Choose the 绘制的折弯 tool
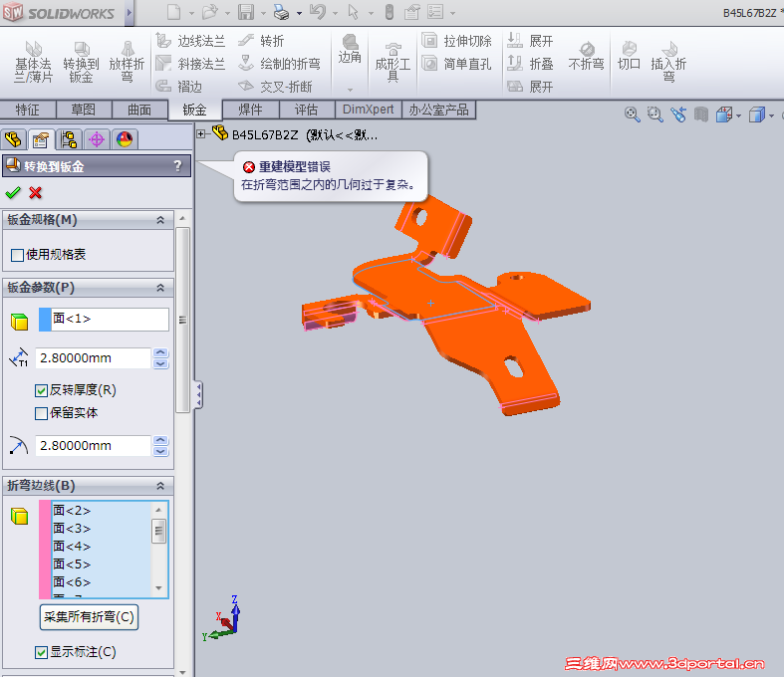The height and width of the screenshot is (677, 784). click(279, 64)
